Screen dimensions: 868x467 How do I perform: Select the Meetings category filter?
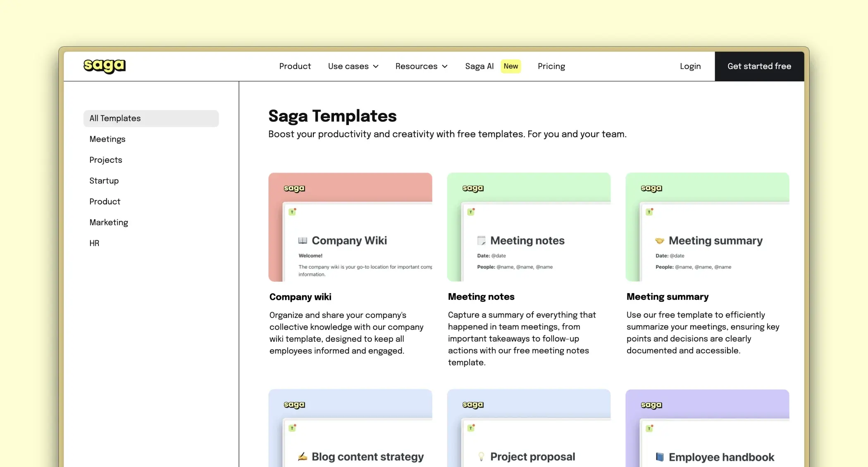tap(107, 139)
